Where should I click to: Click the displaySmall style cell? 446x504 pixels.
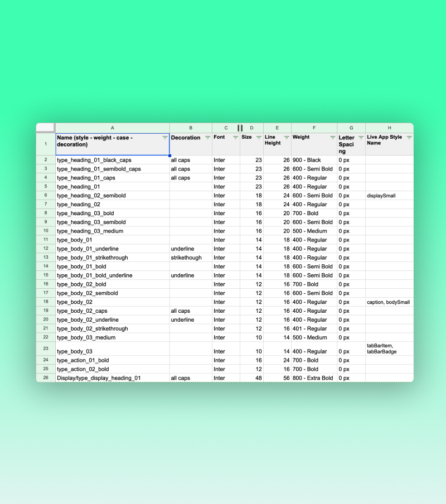(390, 196)
